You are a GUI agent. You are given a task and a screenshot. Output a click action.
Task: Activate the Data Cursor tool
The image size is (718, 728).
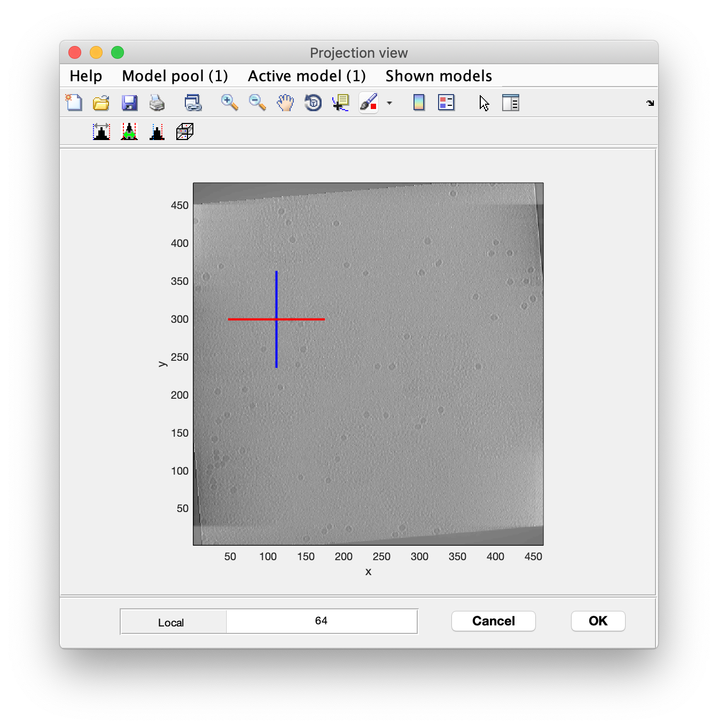coord(340,102)
